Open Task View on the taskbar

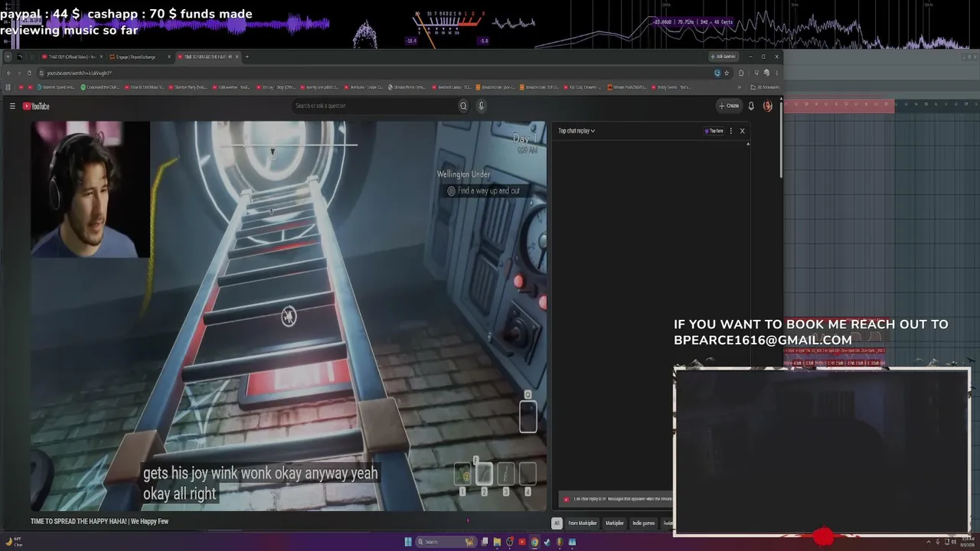(x=485, y=542)
